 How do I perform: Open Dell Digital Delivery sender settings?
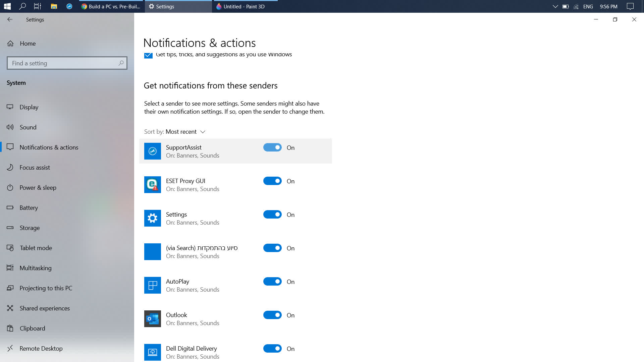click(x=235, y=351)
